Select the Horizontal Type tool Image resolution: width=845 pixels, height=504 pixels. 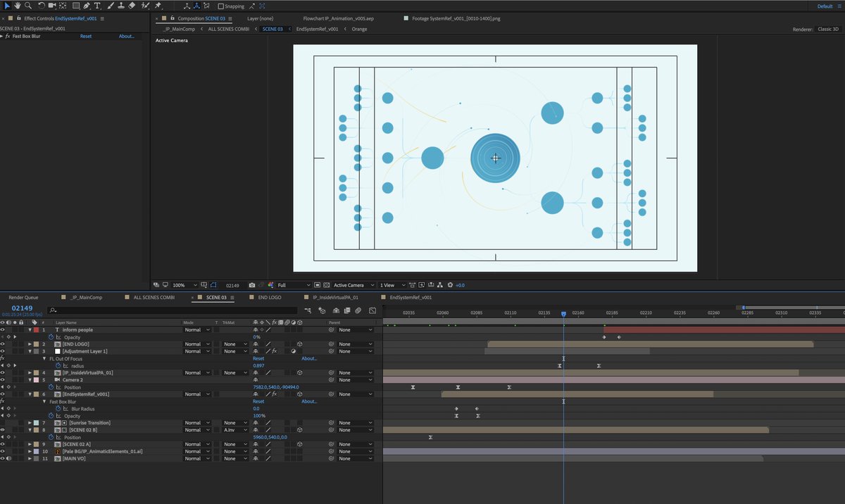tap(97, 6)
